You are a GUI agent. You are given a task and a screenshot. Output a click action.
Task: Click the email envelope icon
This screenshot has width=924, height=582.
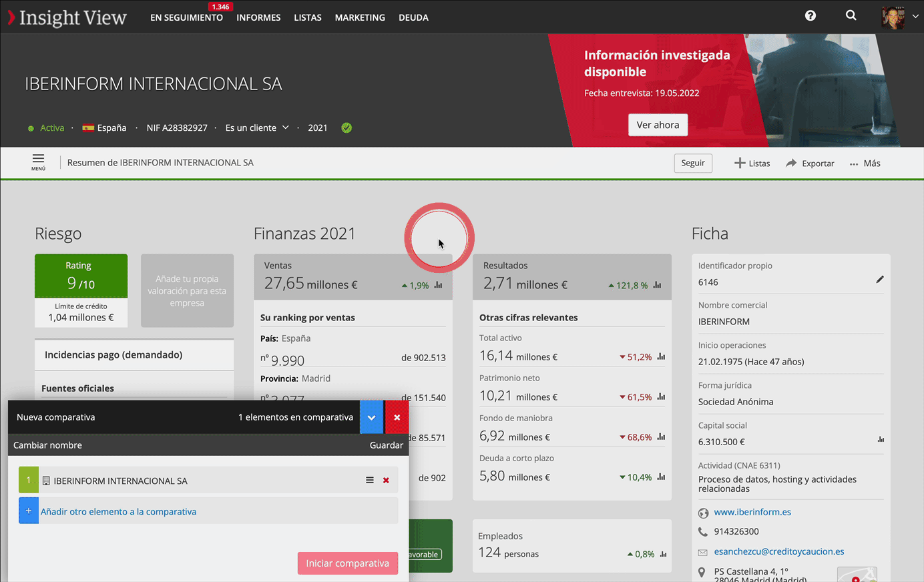(702, 552)
